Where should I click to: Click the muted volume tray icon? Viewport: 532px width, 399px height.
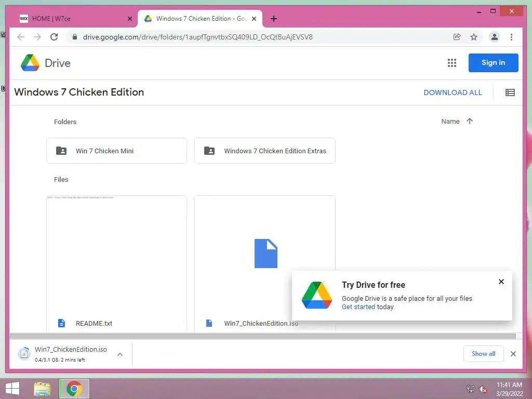(x=483, y=389)
